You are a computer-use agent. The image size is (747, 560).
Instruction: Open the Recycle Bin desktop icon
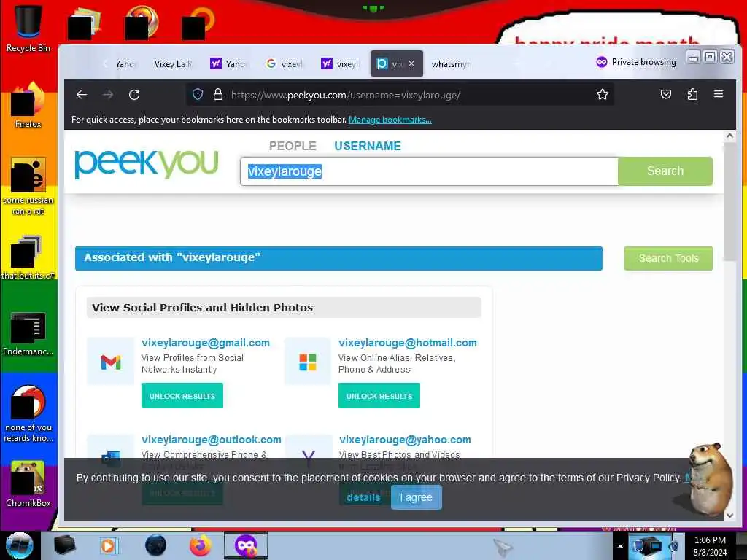pos(28,28)
